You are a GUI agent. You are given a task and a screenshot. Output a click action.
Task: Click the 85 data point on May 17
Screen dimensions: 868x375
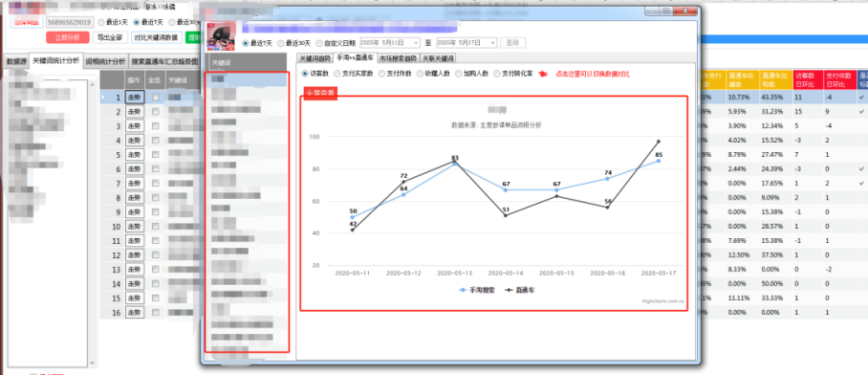click(x=659, y=161)
